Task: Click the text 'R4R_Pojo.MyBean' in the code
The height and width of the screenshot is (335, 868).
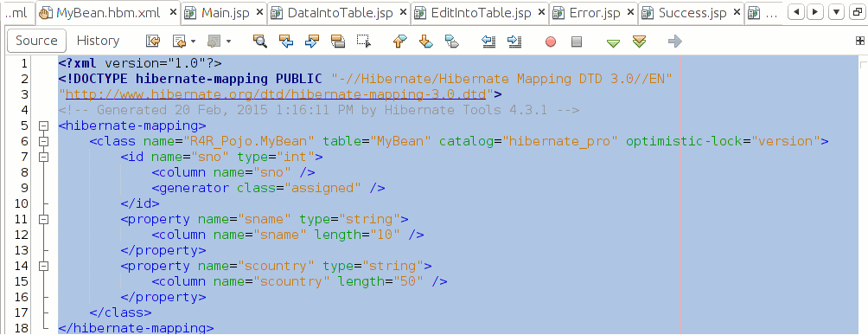Action: pos(252,141)
